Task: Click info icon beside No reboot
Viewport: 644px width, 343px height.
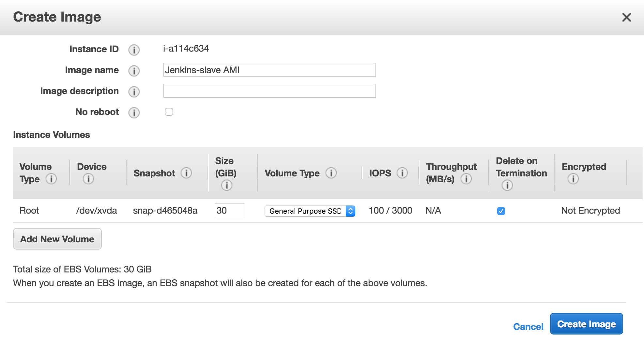Action: tap(134, 112)
